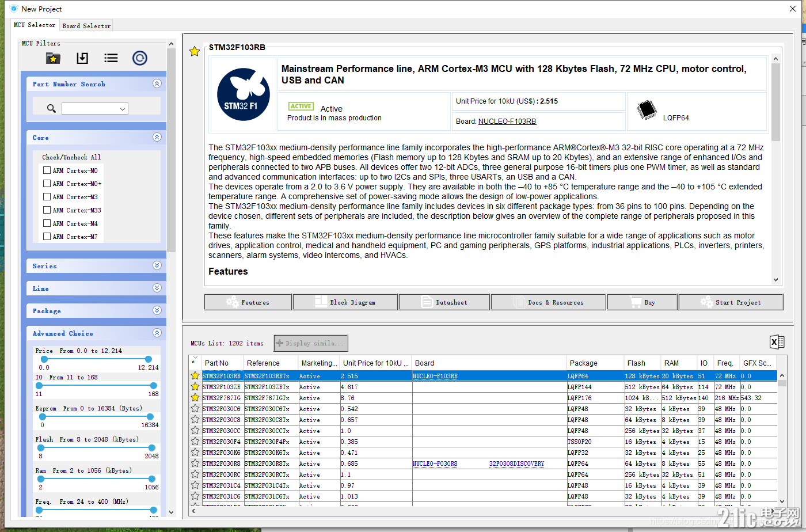This screenshot has width=806, height=532.
Task: Click the MCU list scrollbar down arrow
Action: [x=782, y=501]
